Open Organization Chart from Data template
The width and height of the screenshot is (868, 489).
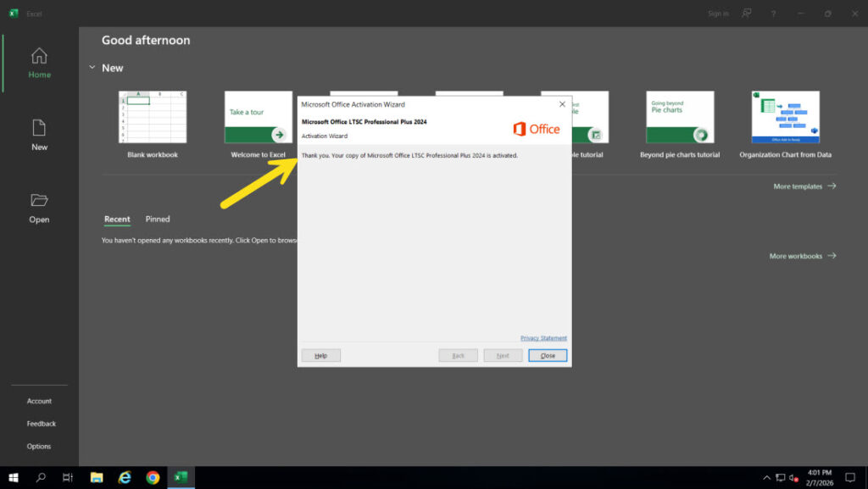(785, 117)
